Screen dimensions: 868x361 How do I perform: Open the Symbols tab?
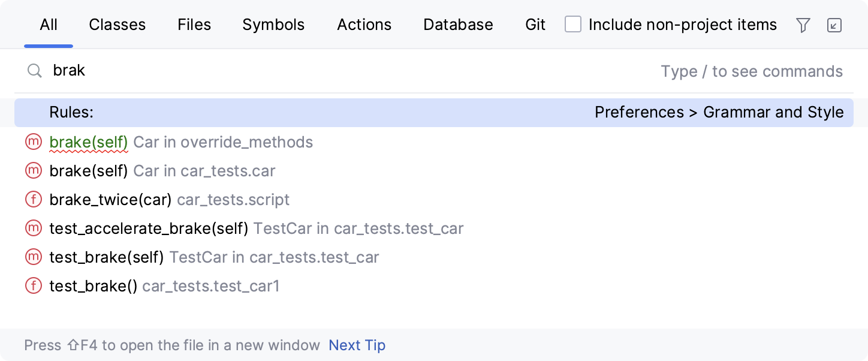(x=273, y=25)
